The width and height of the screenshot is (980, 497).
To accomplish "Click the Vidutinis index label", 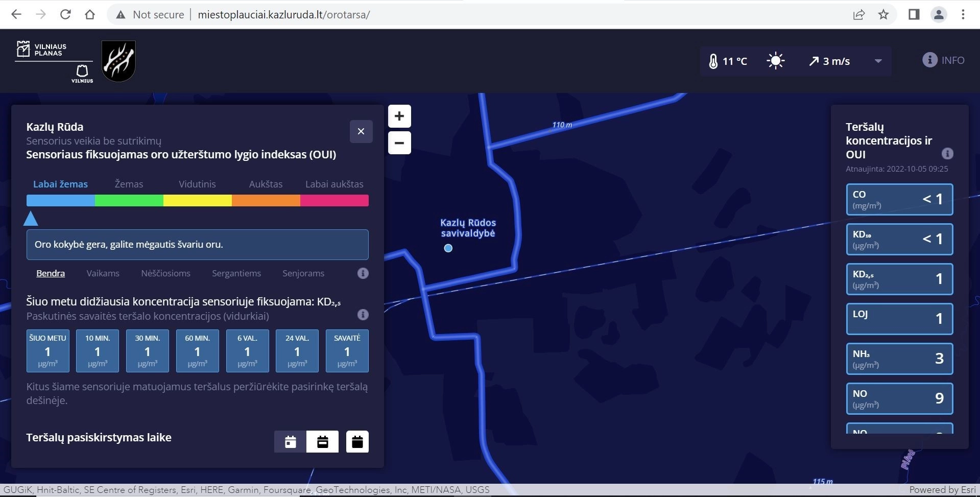I will pyautogui.click(x=197, y=184).
